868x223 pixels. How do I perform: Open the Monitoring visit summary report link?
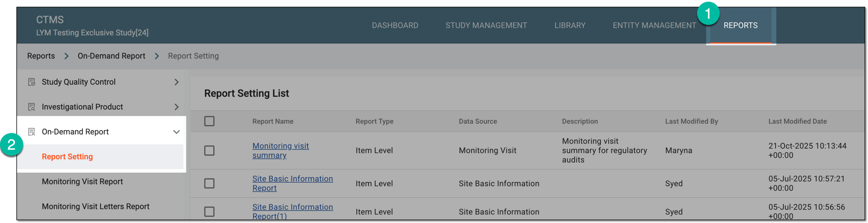pyautogui.click(x=281, y=151)
